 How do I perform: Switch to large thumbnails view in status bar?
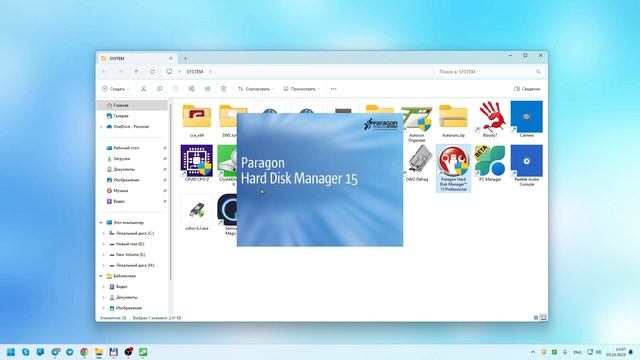point(543,317)
